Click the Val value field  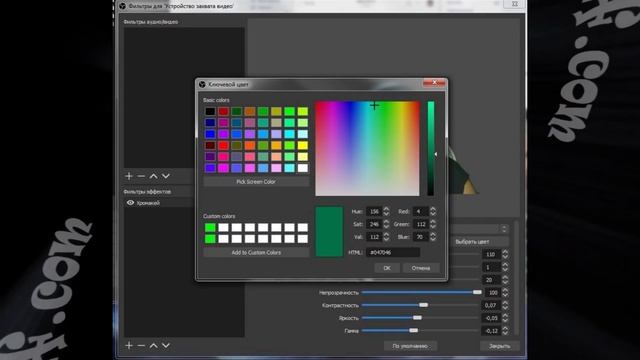coord(374,237)
